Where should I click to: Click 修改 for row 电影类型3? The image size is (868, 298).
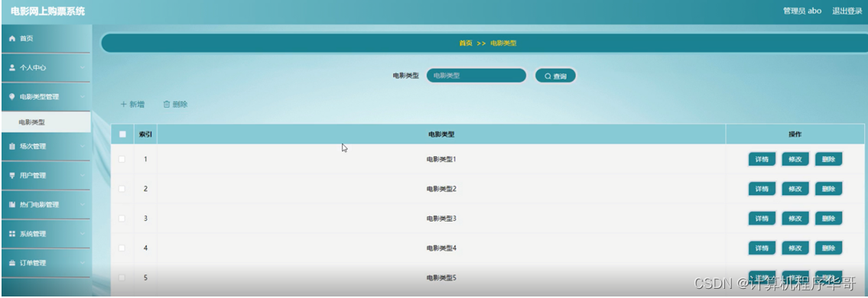795,219
